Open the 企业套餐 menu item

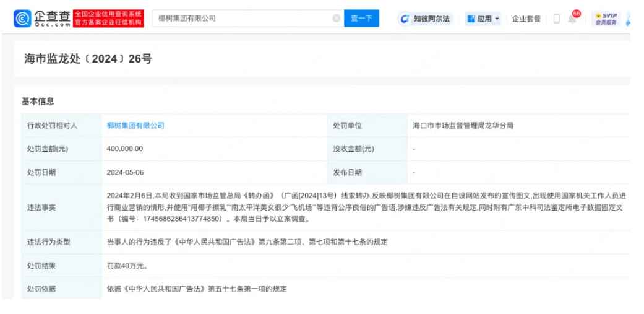pos(526,19)
